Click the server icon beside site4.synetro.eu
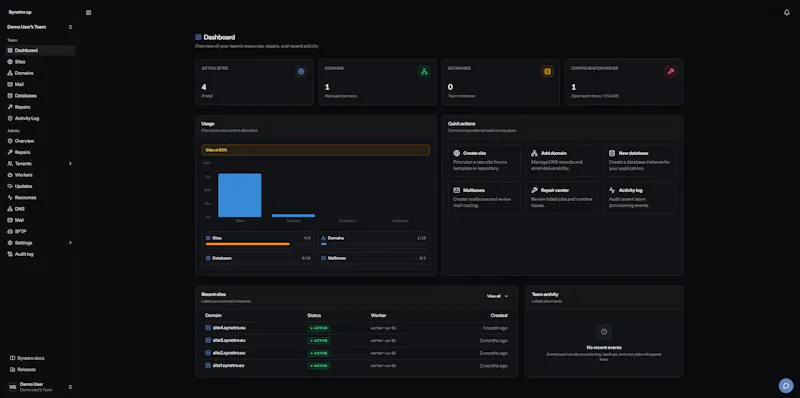800x398 pixels. 208,328
